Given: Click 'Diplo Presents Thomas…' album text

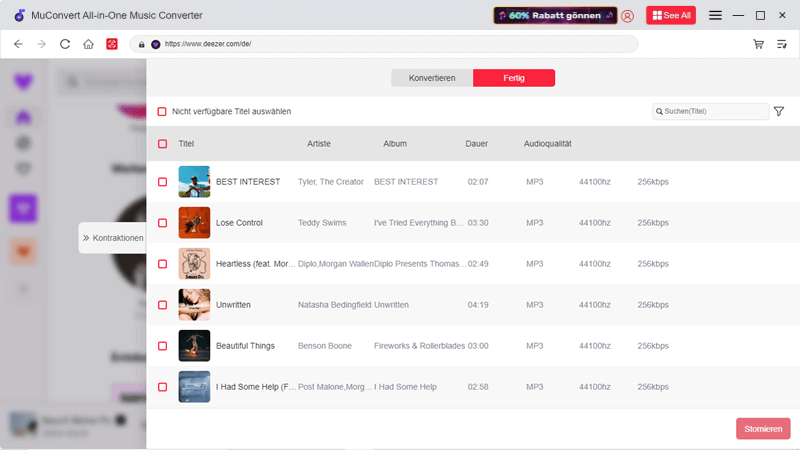Looking at the screenshot, I should click(420, 264).
